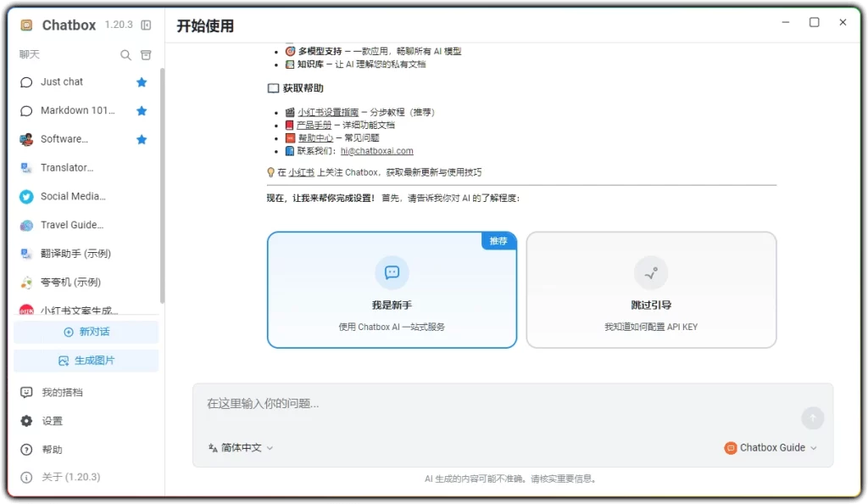Start a new chat with 新对话
This screenshot has height=504, width=868.
coord(86,332)
